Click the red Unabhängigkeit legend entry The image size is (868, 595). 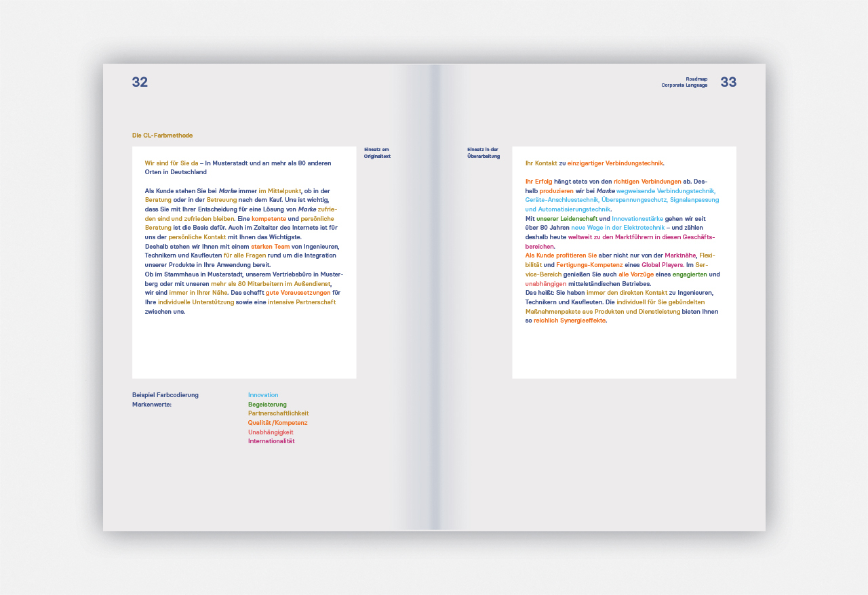tap(271, 432)
